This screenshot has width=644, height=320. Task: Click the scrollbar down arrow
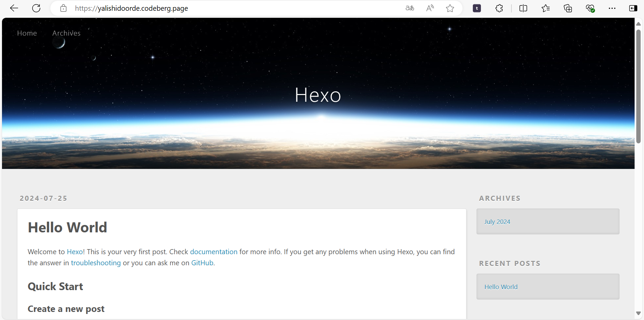tap(638, 313)
